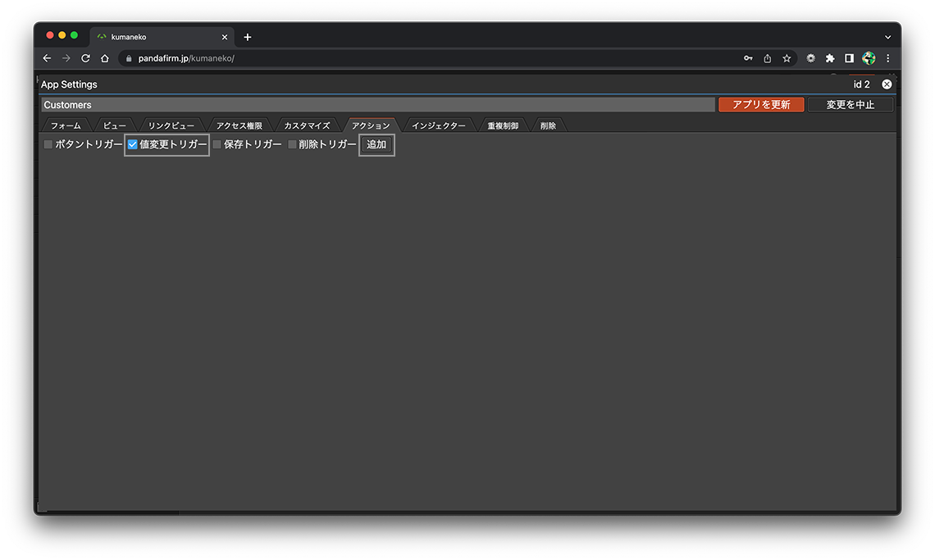
Task: Go back with the browser back arrow
Action: (47, 58)
